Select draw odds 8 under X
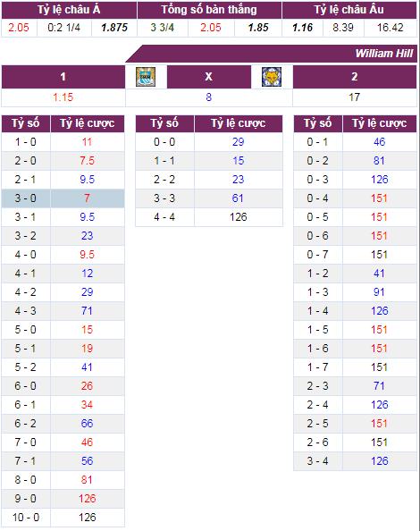This screenshot has width=420, height=531. coord(209,97)
